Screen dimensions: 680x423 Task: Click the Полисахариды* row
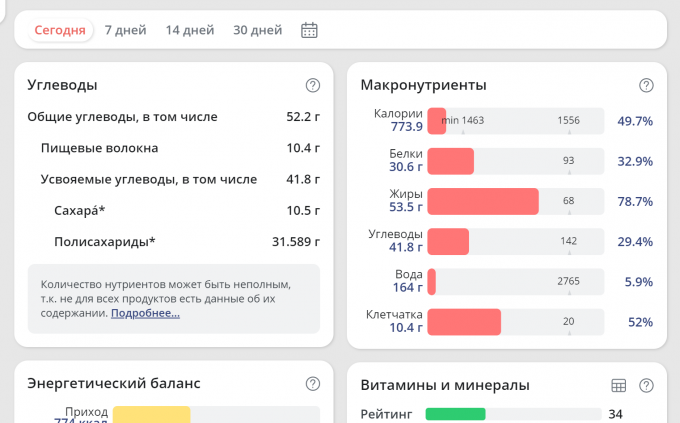[x=173, y=241]
